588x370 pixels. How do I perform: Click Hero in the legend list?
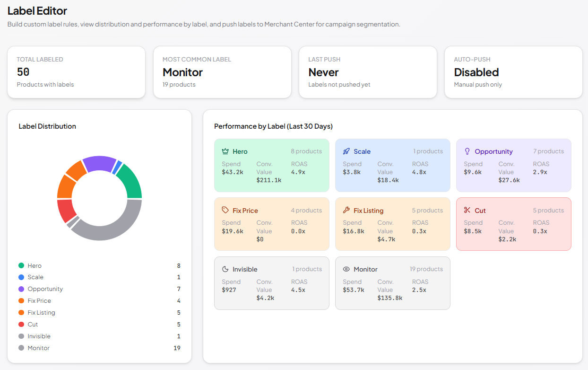(35, 266)
